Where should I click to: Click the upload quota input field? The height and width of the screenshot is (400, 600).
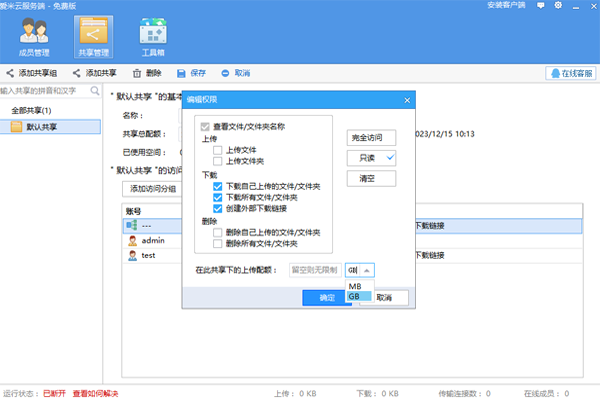tap(313, 270)
